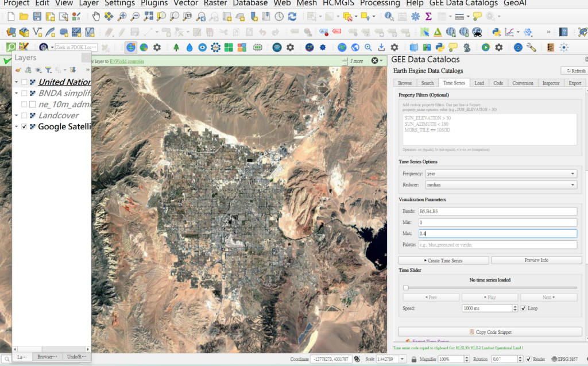Uncheck the Google Satellite layer visibility
This screenshot has height=366, width=588.
[24, 126]
